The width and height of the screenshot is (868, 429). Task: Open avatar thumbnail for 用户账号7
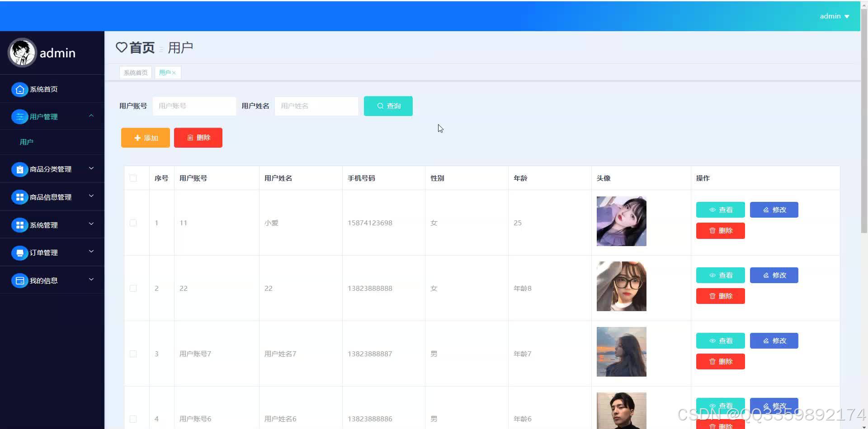[x=621, y=352]
